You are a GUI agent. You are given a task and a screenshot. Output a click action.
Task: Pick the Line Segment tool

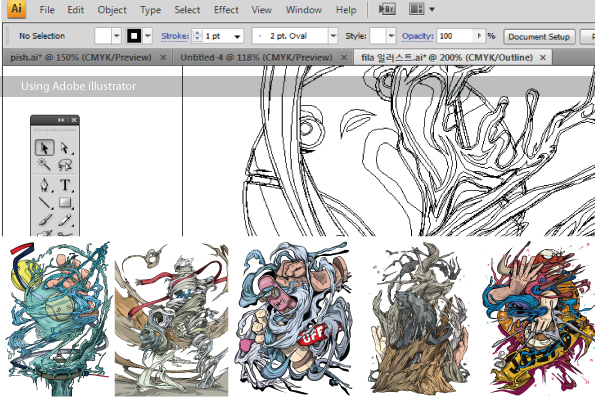[x=45, y=203]
